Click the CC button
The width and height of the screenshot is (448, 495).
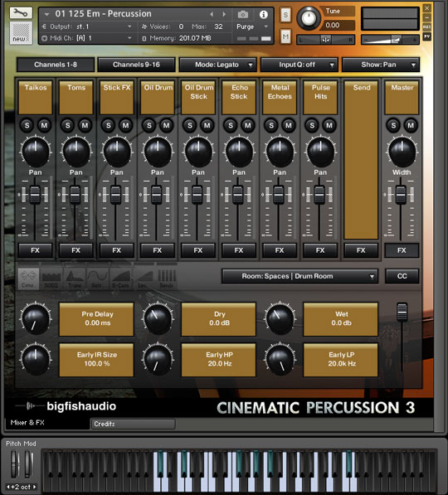pyautogui.click(x=402, y=276)
